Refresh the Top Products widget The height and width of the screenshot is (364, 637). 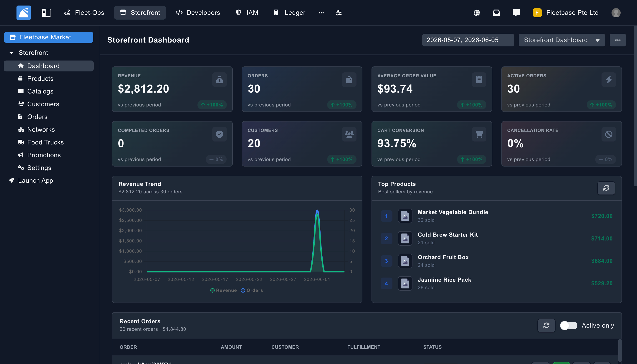tap(606, 188)
